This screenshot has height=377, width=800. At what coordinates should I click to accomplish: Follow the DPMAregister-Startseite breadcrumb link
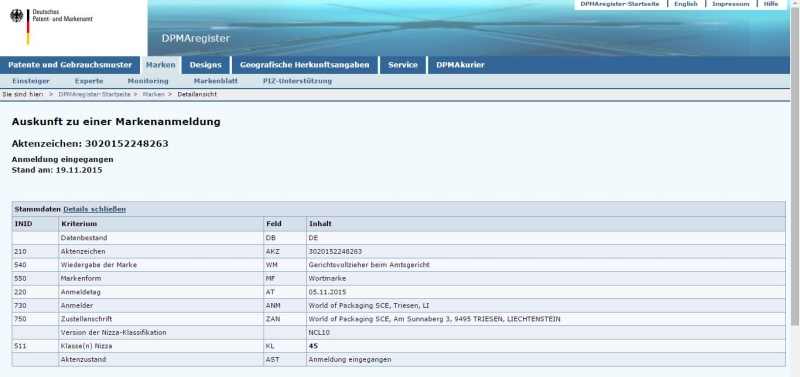point(94,94)
